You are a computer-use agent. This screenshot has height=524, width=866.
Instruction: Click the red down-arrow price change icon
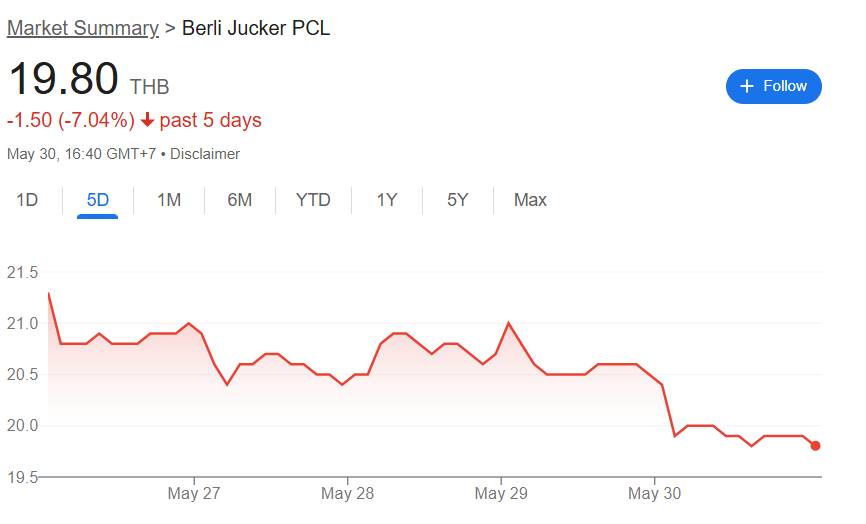click(x=147, y=120)
